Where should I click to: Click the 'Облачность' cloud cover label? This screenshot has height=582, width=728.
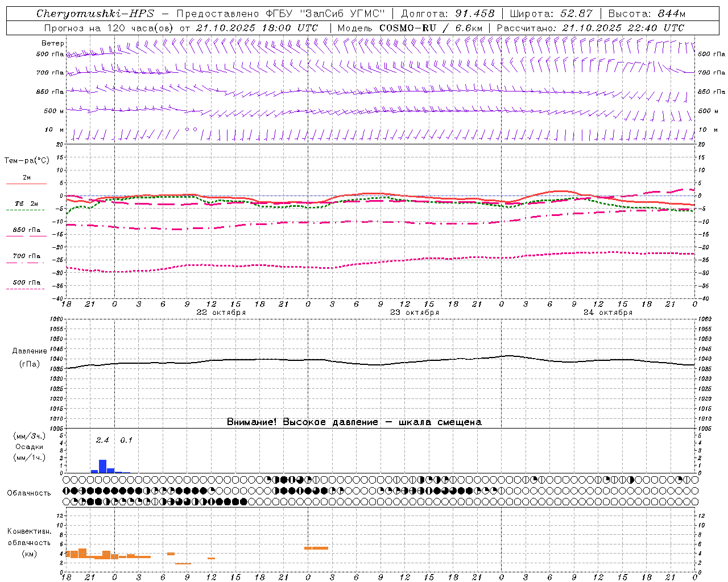point(29,493)
